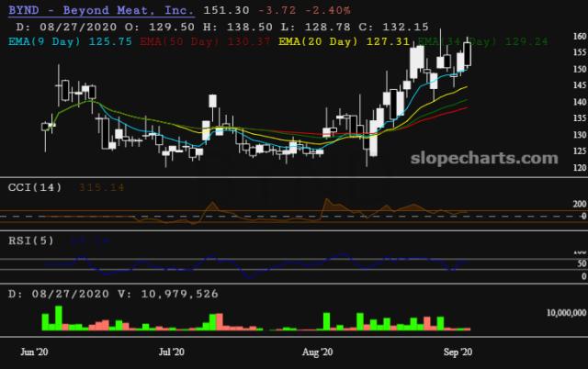Select the tallest green volume bar in June
Image resolution: width=588 pixels, height=369 pixels.
[59, 318]
